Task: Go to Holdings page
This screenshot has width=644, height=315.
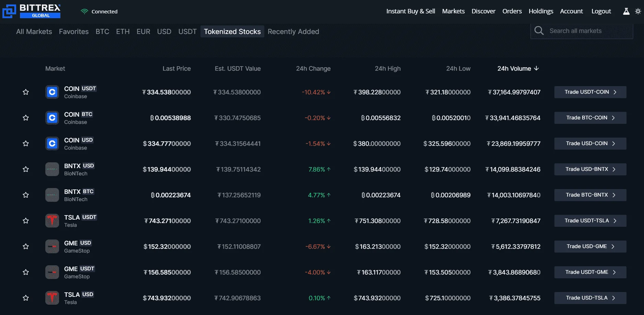Action: (x=541, y=11)
